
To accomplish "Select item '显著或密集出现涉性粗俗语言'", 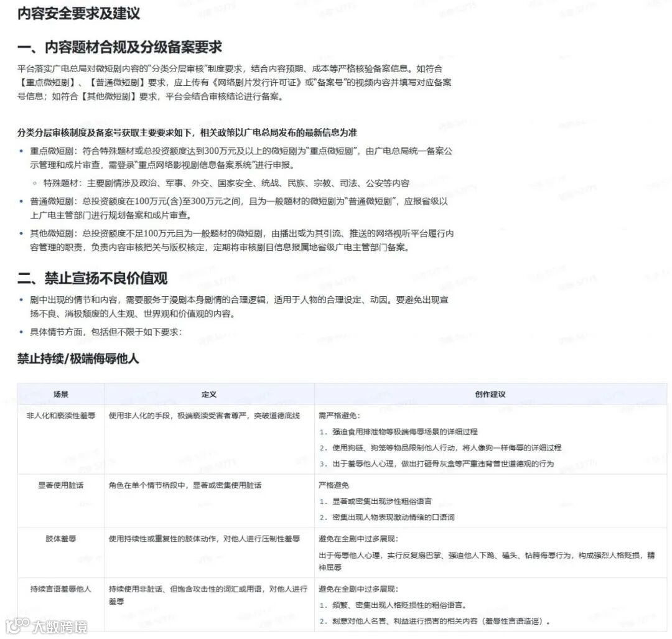I will click(382, 501).
